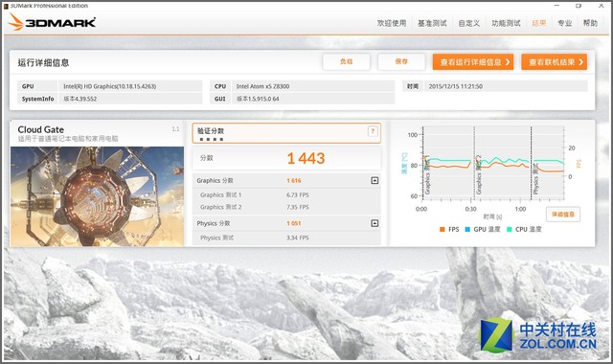Select the 3.34 FPS value
The height and width of the screenshot is (364, 613).
[298, 238]
